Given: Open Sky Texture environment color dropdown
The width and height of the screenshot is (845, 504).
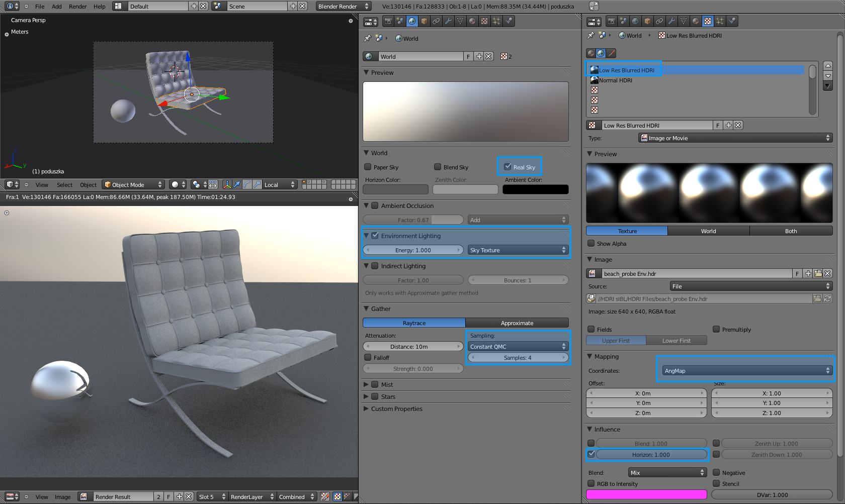Looking at the screenshot, I should (x=518, y=250).
